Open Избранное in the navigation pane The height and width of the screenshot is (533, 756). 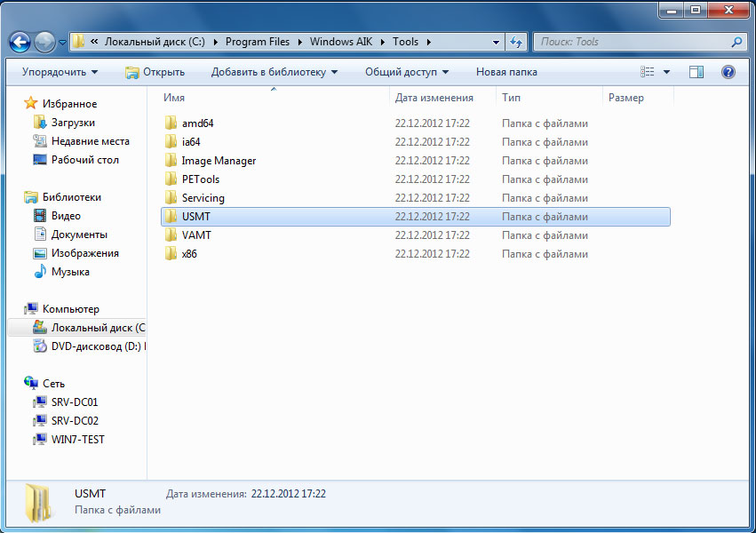[69, 104]
